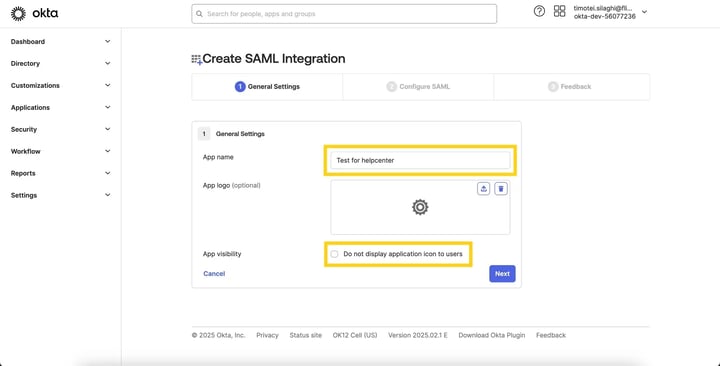Click the okta-dev-56077236 org name

(x=604, y=17)
